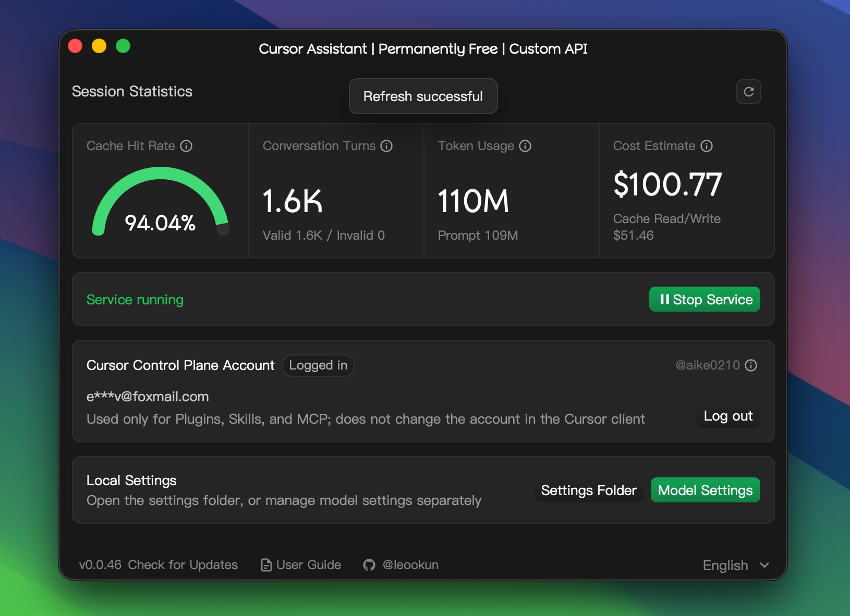The image size is (850, 616).
Task: Check for Updates link in footer
Action: pos(183,565)
